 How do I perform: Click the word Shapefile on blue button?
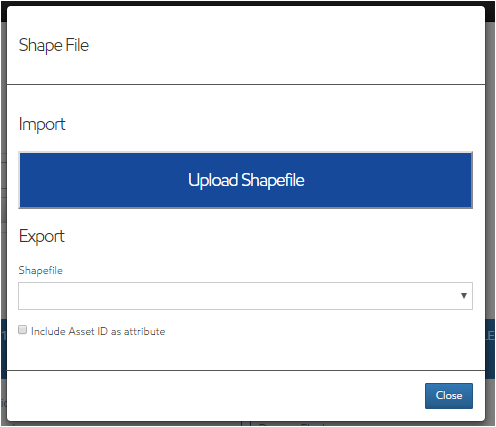point(273,180)
